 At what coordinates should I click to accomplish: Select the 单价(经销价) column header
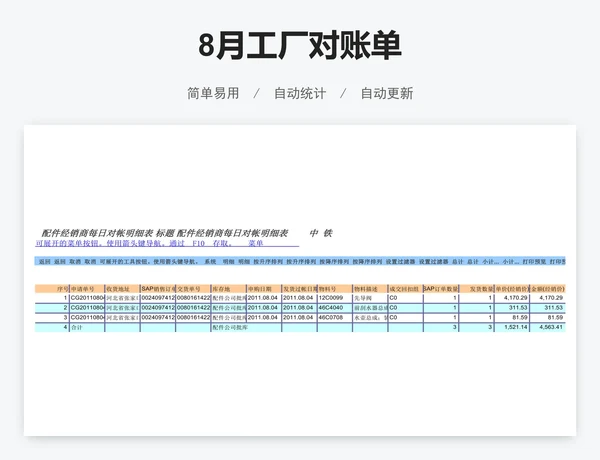[x=512, y=289]
